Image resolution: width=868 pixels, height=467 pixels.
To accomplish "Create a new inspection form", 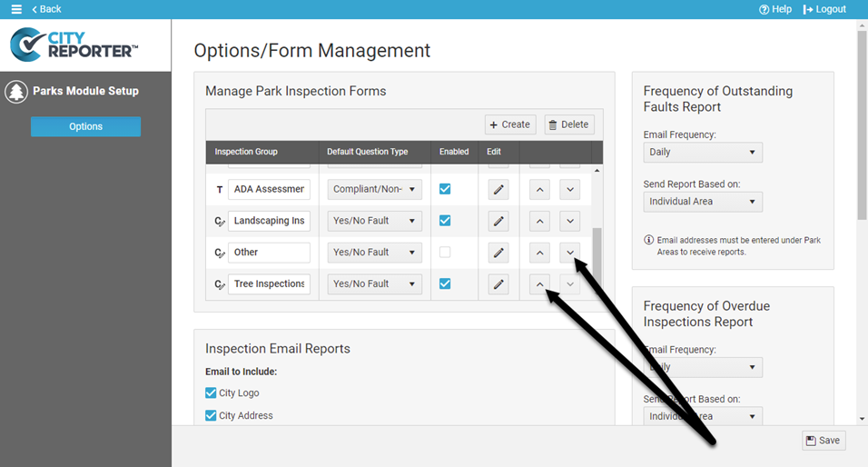I will tap(510, 124).
